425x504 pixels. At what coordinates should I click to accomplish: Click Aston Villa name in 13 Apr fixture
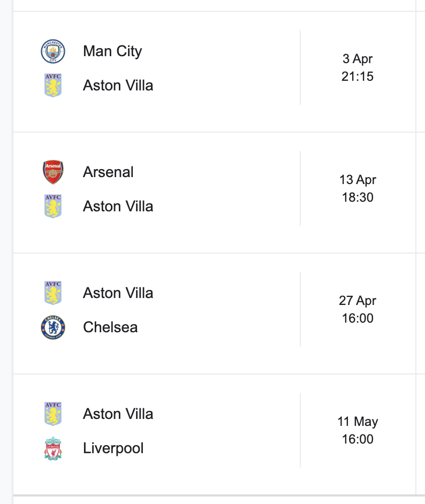(x=118, y=207)
